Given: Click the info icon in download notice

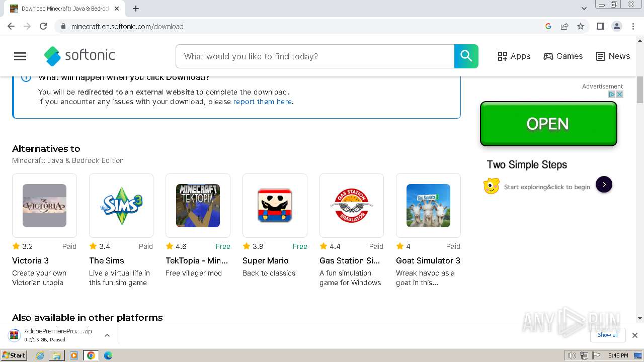Looking at the screenshot, I should point(26,77).
